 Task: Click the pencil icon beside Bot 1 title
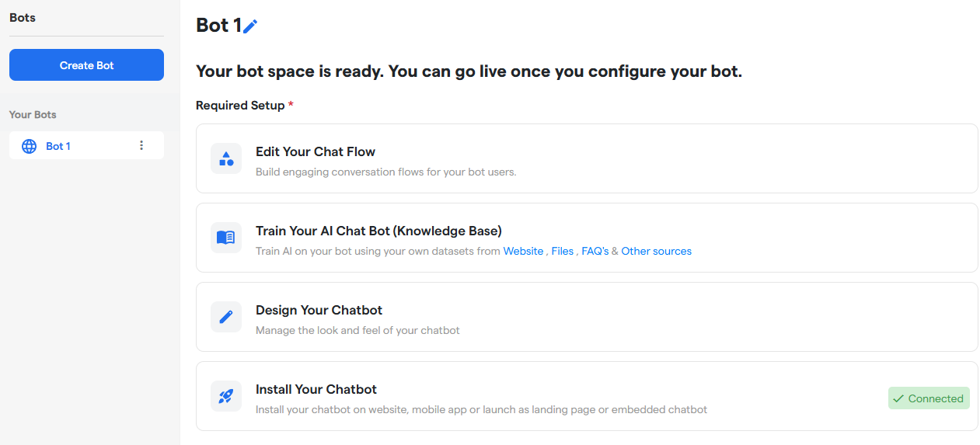tap(250, 26)
